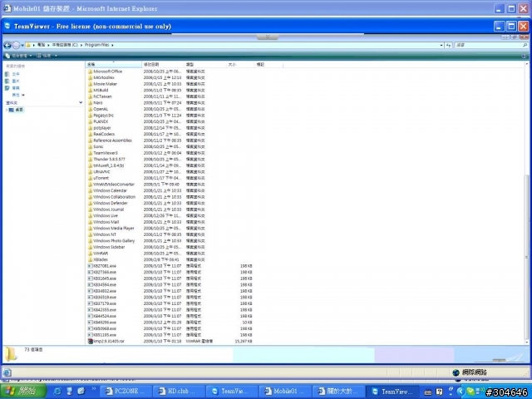Sort by the Size column header
Screen dimensions: 532x399
[240, 64]
